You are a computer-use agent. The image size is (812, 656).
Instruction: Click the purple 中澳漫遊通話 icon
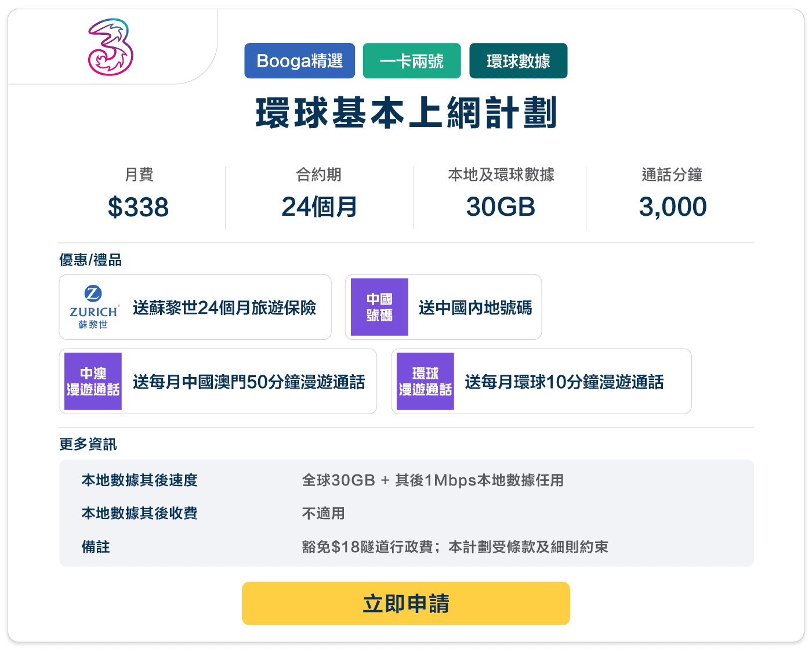[93, 381]
